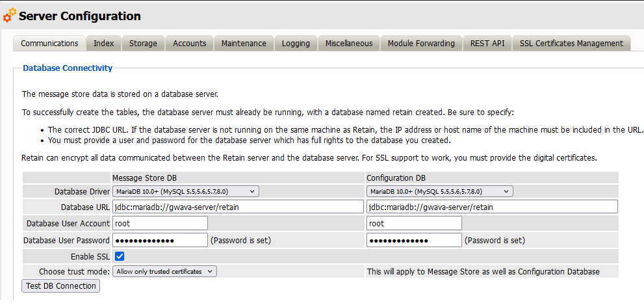Image resolution: width=644 pixels, height=305 pixels.
Task: Toggle the Enable SSL checkbox
Action: 120,257
